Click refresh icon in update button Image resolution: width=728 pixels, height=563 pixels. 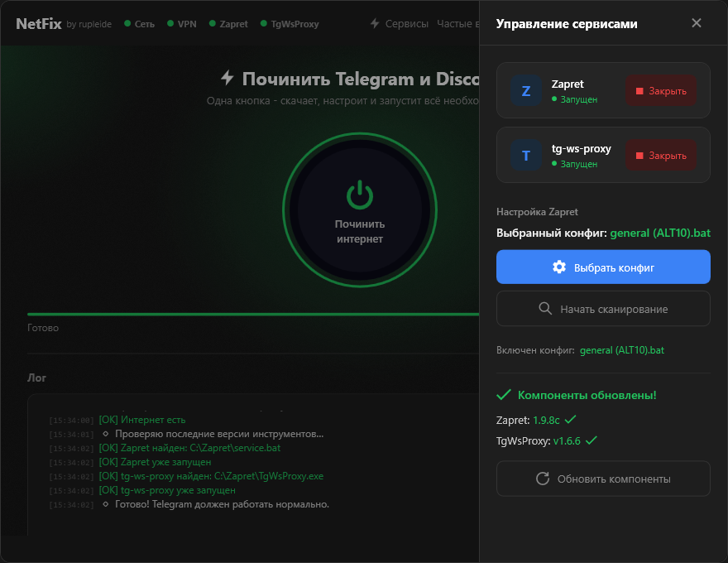(x=543, y=479)
